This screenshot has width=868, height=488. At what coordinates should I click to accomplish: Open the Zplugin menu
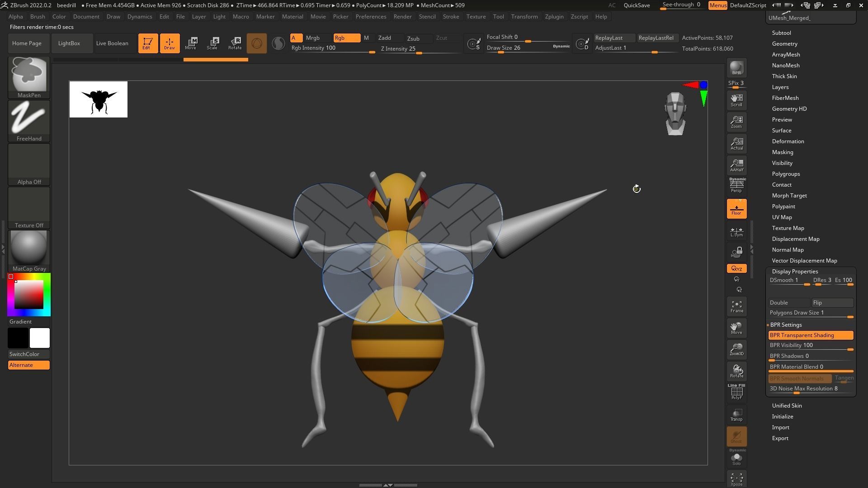pos(554,17)
